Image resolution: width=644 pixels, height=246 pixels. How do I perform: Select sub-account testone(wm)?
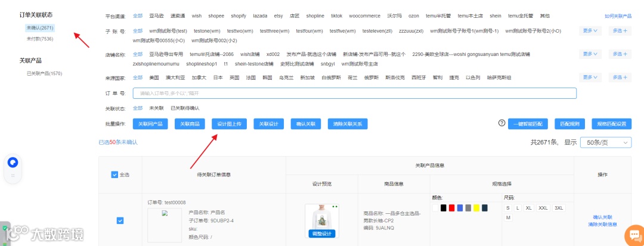click(x=207, y=31)
